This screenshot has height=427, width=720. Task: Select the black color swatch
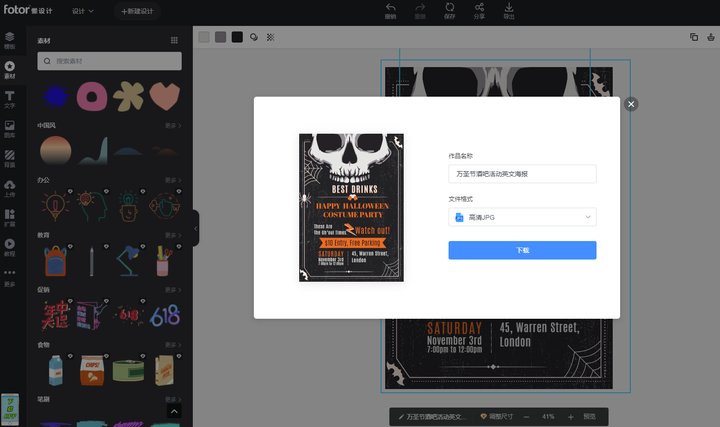(237, 37)
